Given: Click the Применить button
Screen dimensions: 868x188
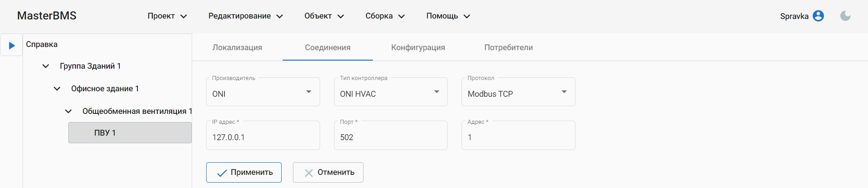Looking at the screenshot, I should 244,172.
